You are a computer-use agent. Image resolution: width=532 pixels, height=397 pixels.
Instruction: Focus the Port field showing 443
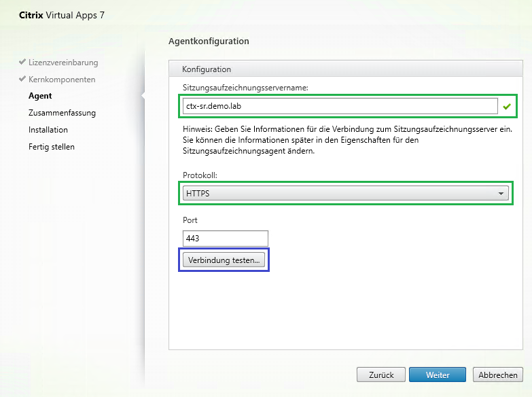[225, 239]
